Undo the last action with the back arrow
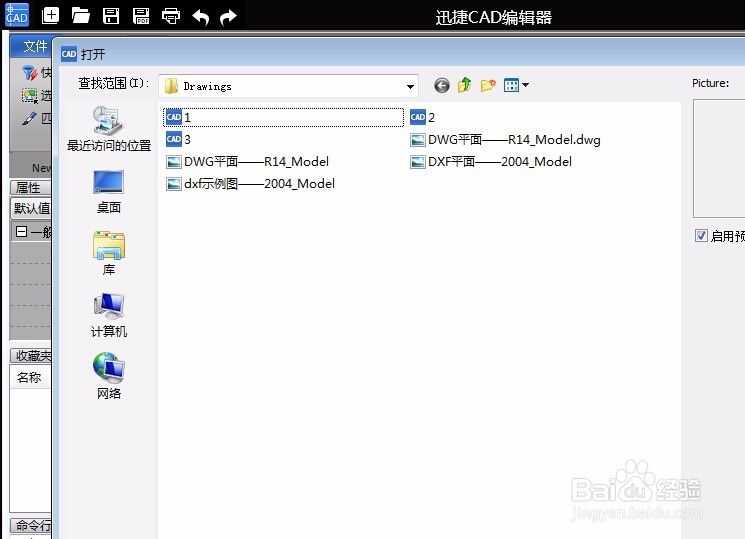 click(201, 18)
